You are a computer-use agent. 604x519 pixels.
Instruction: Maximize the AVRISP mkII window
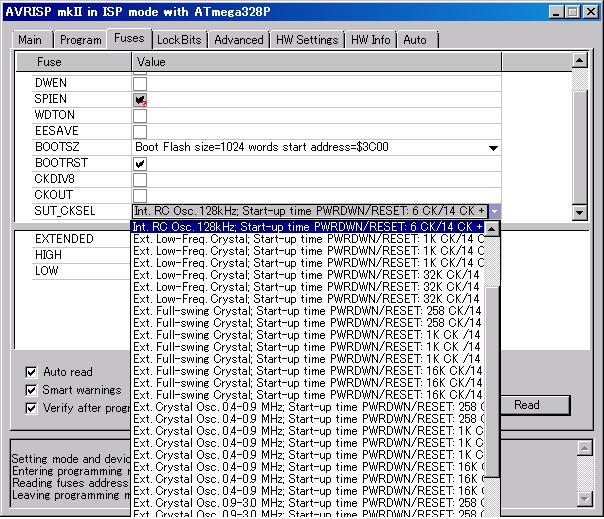click(573, 12)
